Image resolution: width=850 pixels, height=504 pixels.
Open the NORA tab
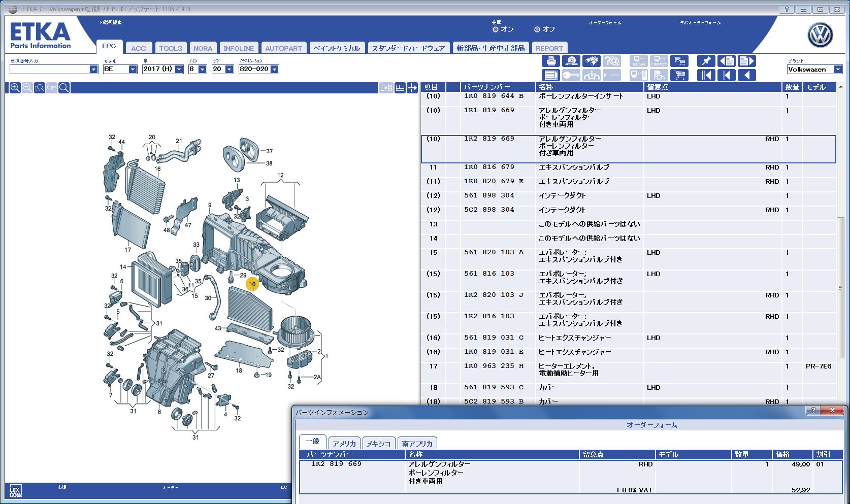[203, 48]
